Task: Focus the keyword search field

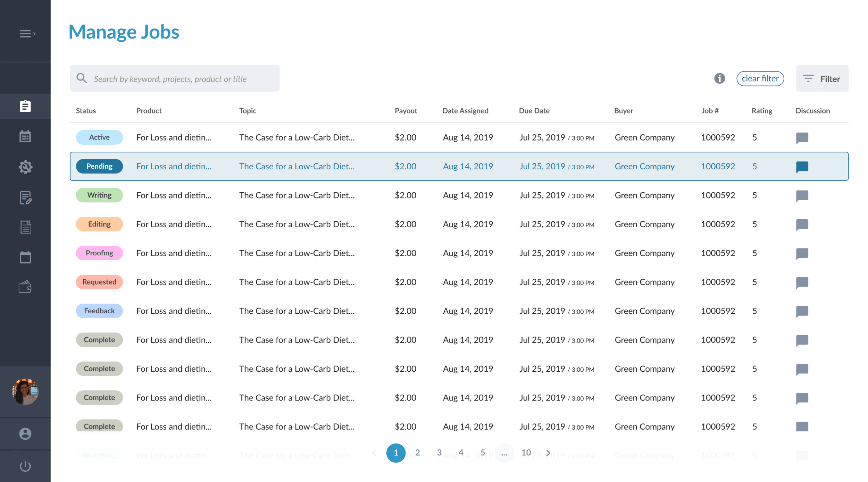Action: [175, 79]
